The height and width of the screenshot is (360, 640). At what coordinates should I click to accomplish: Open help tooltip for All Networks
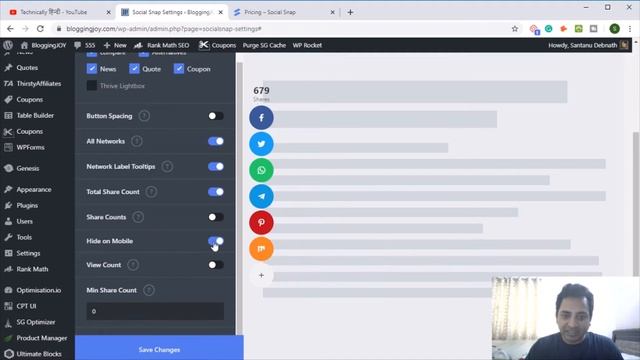coord(137,141)
